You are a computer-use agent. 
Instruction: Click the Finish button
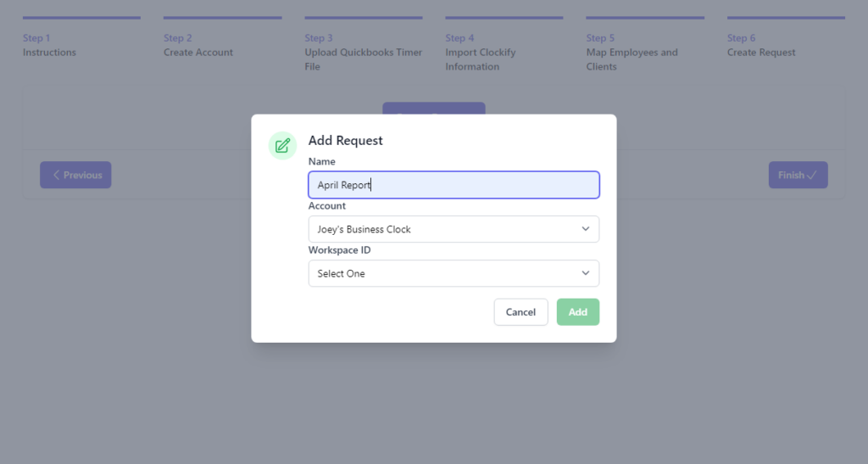tap(798, 175)
